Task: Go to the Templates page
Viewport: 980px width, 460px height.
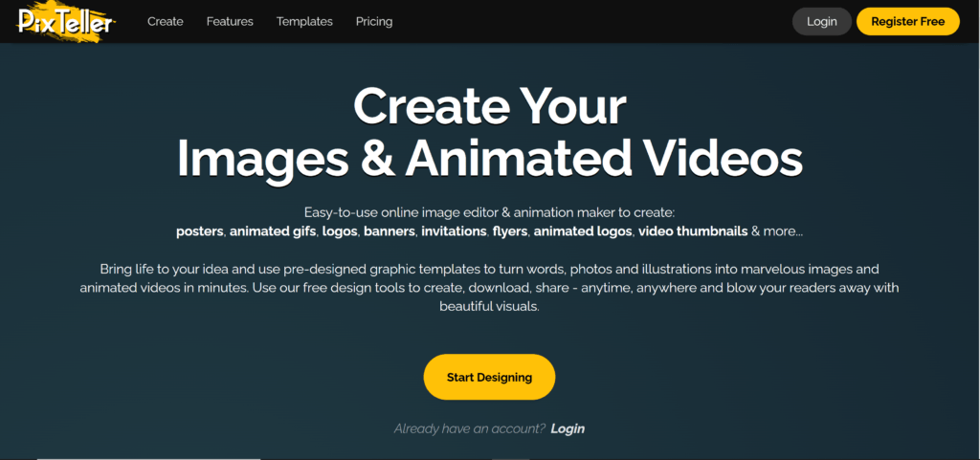Action: pos(304,21)
